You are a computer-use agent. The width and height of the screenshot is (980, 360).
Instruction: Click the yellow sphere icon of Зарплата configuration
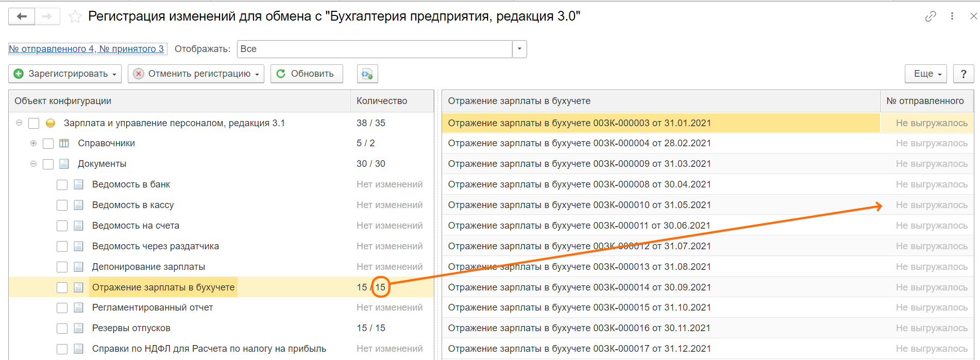(50, 123)
